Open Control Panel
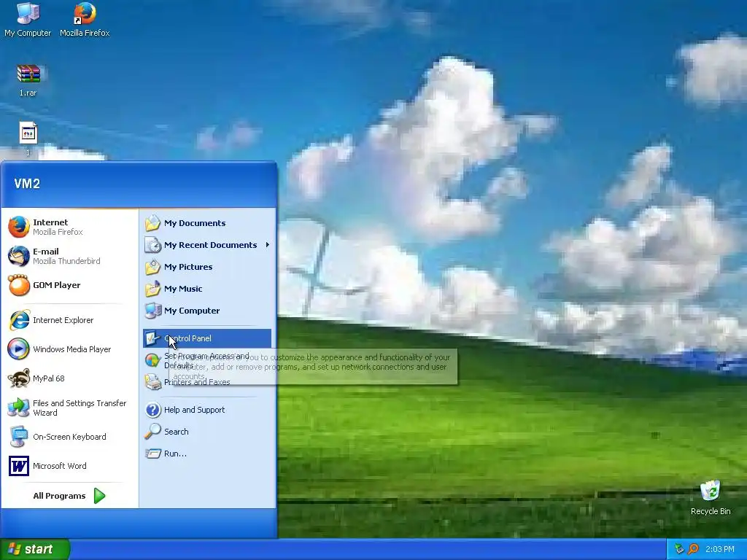This screenshot has height=560, width=747. pos(207,338)
